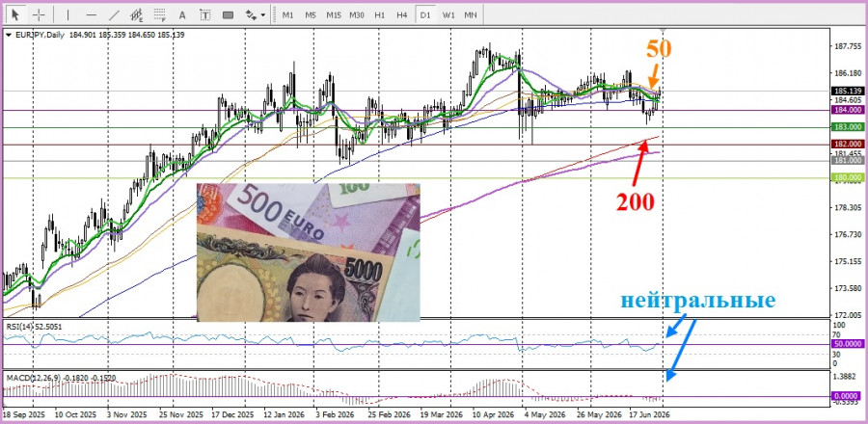Select the Cursor arrow tool
868x424 pixels.
point(14,14)
